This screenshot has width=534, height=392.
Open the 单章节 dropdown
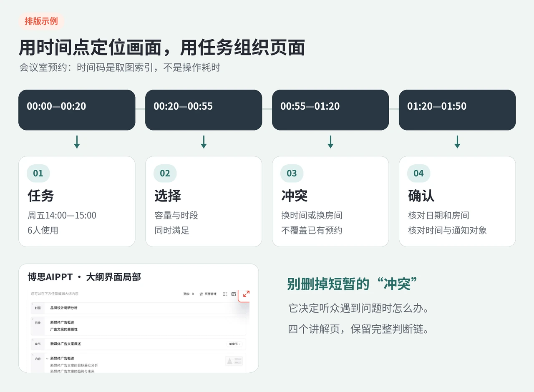click(x=234, y=344)
